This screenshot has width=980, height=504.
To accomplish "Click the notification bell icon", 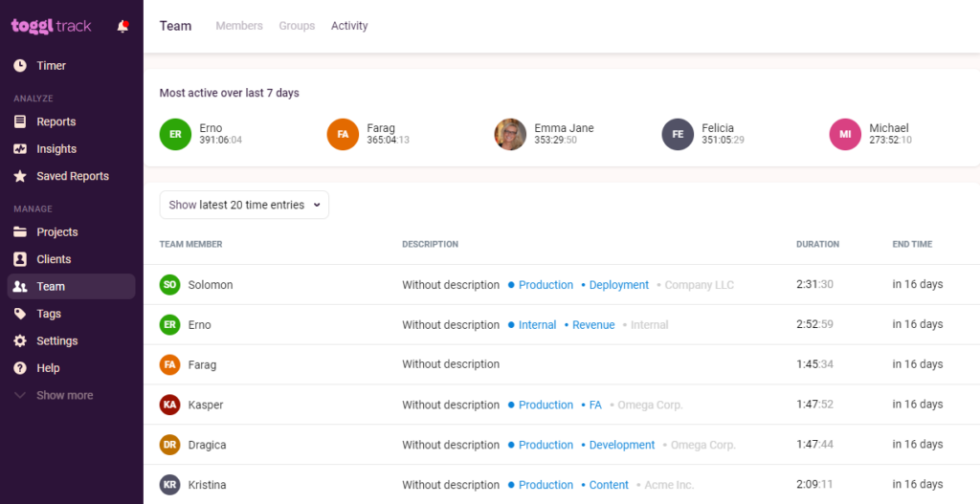I will pyautogui.click(x=122, y=26).
